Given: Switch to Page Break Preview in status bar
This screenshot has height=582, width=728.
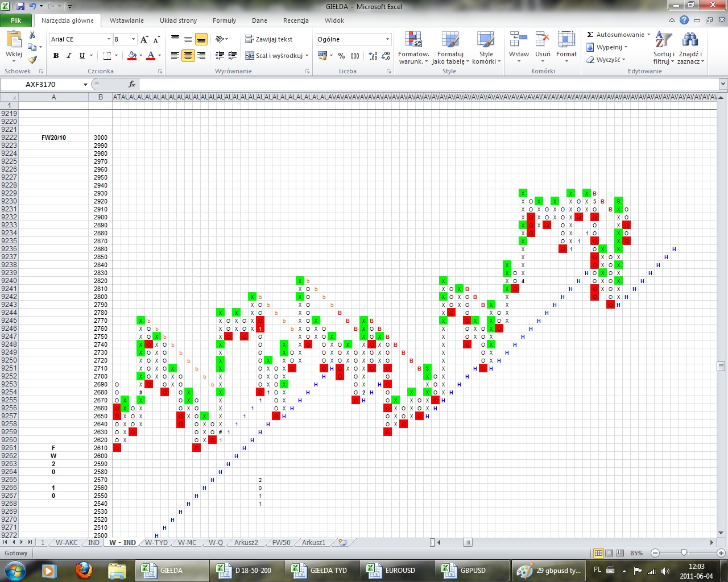Looking at the screenshot, I should (620, 553).
